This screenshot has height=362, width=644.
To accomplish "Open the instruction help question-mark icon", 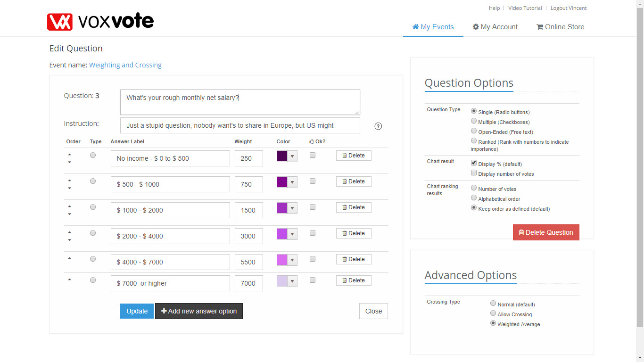I will pyautogui.click(x=378, y=126).
